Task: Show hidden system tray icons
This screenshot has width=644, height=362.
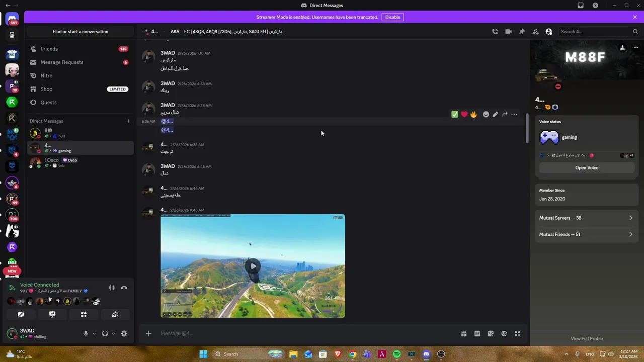Action: point(566,354)
